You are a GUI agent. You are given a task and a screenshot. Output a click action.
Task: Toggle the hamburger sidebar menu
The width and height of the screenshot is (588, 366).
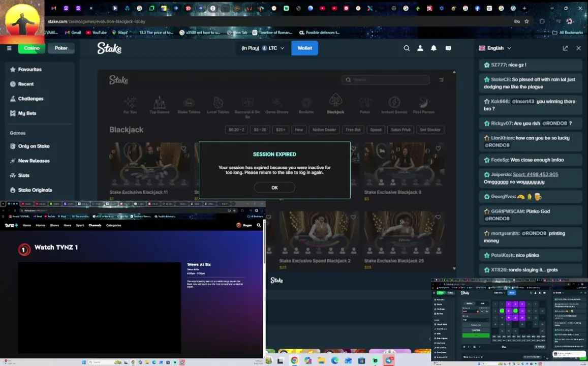tap(9, 48)
